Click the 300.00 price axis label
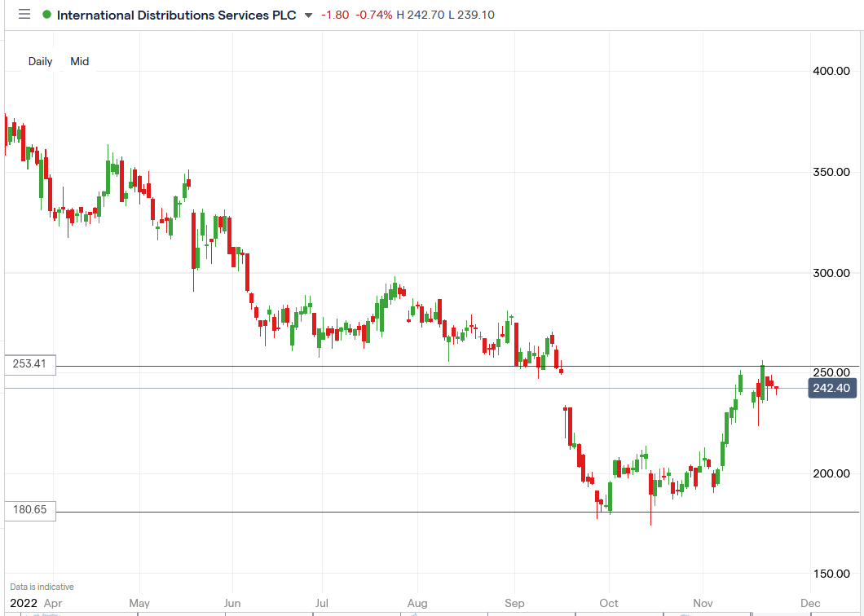The height and width of the screenshot is (616, 864). 831,273
